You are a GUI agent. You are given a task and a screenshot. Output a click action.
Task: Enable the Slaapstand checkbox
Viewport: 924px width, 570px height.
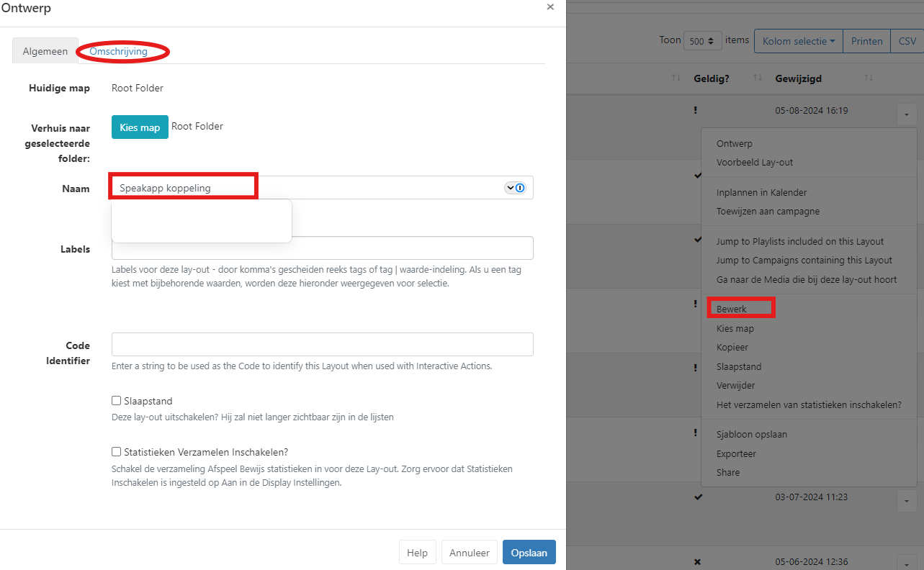click(x=116, y=401)
